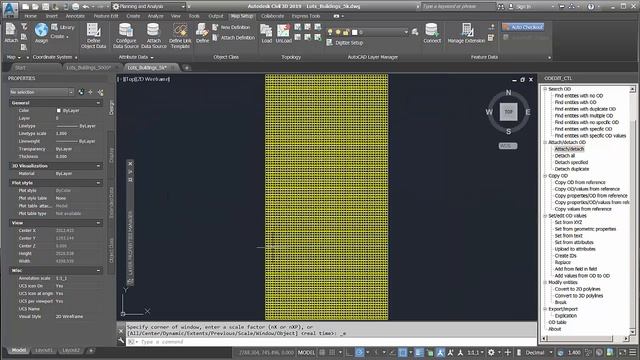Open Define Link Template tool
Screen dimensions: 640x360
click(180, 35)
